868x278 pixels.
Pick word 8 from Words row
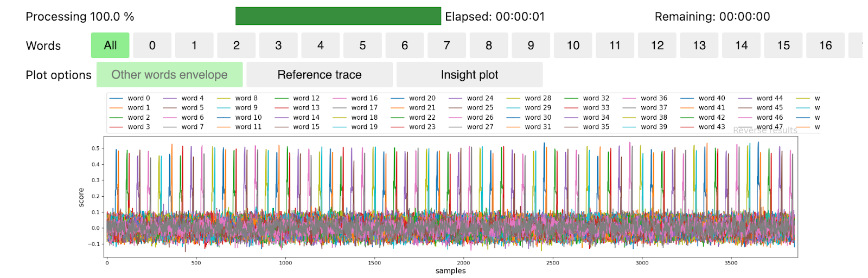pyautogui.click(x=489, y=46)
